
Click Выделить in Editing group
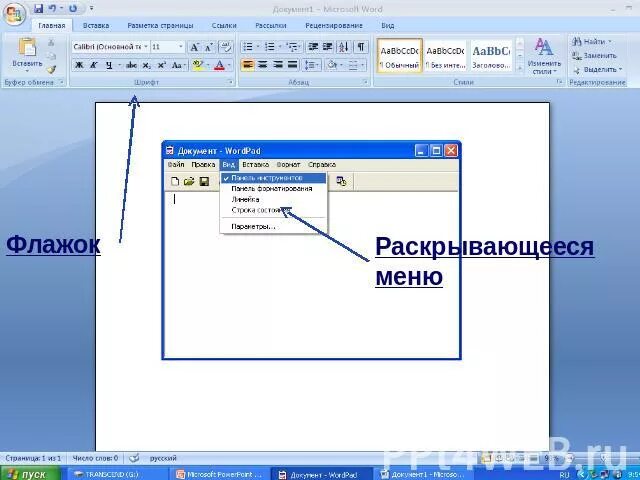coord(597,70)
